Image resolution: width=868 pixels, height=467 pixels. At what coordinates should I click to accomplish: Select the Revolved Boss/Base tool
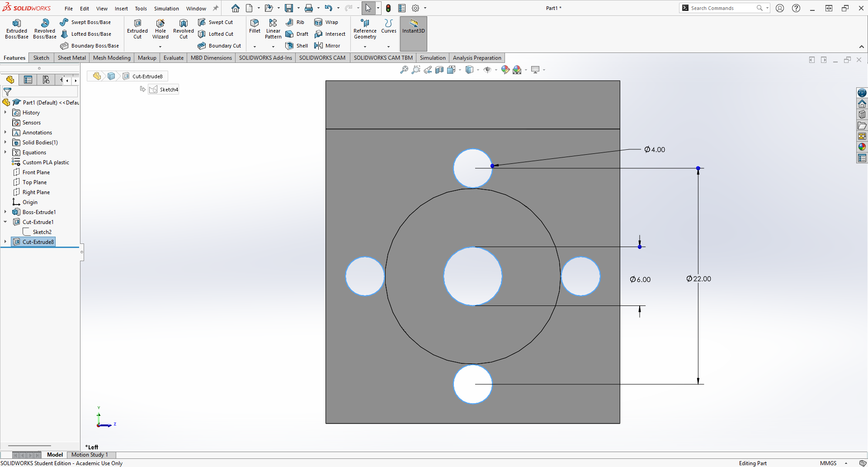(x=45, y=29)
